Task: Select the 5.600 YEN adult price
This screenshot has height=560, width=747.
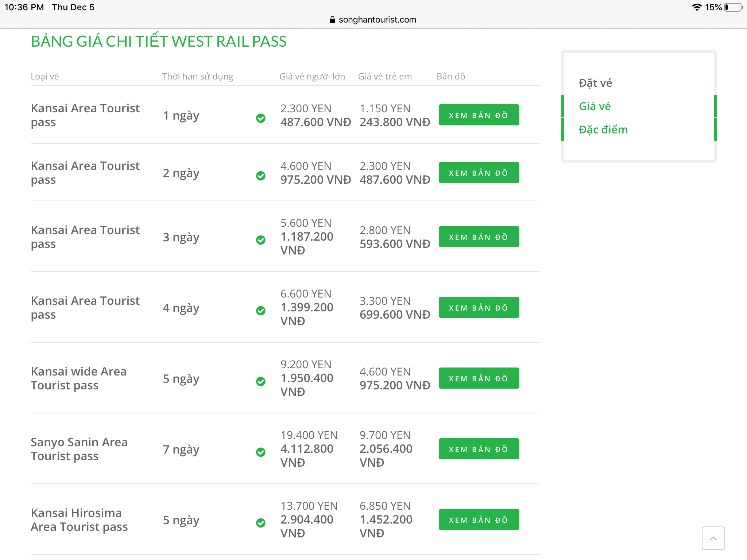Action: pyautogui.click(x=306, y=223)
